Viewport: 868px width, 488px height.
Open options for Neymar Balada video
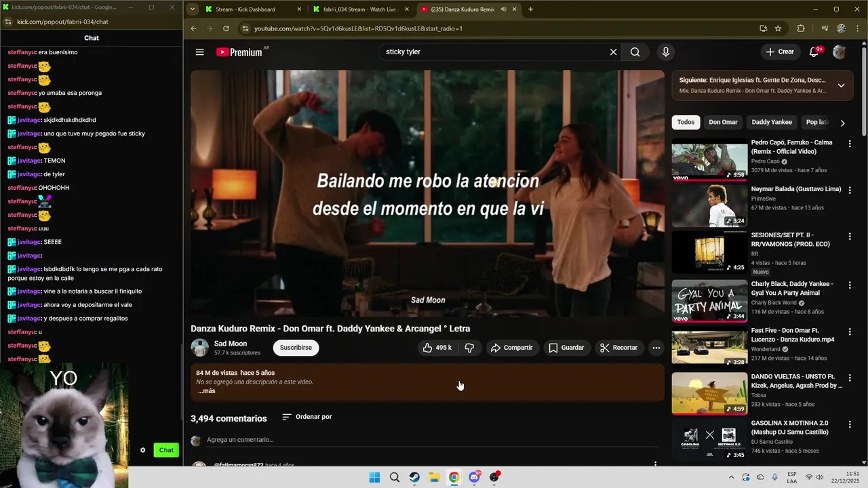point(850,190)
